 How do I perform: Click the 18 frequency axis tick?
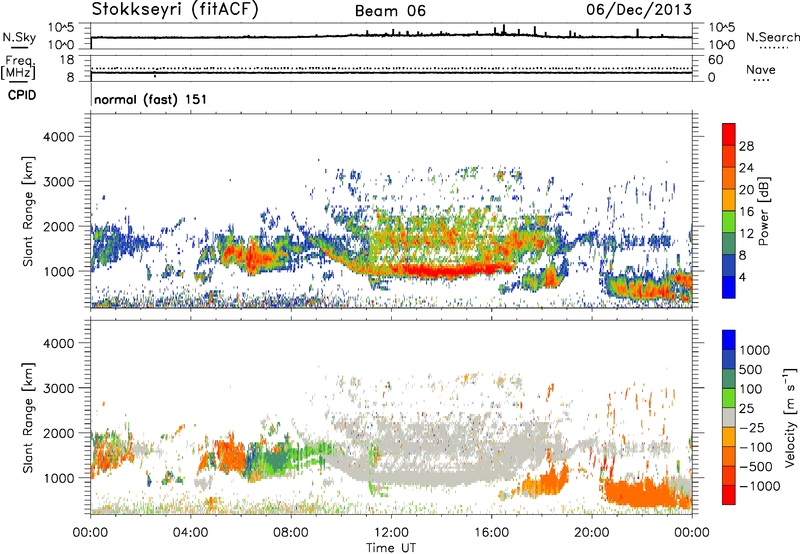(x=67, y=60)
